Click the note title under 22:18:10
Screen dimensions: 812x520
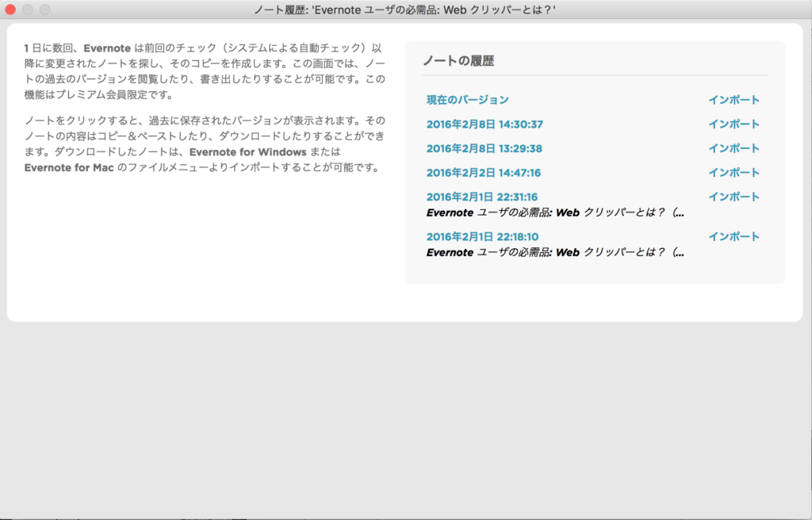point(555,253)
